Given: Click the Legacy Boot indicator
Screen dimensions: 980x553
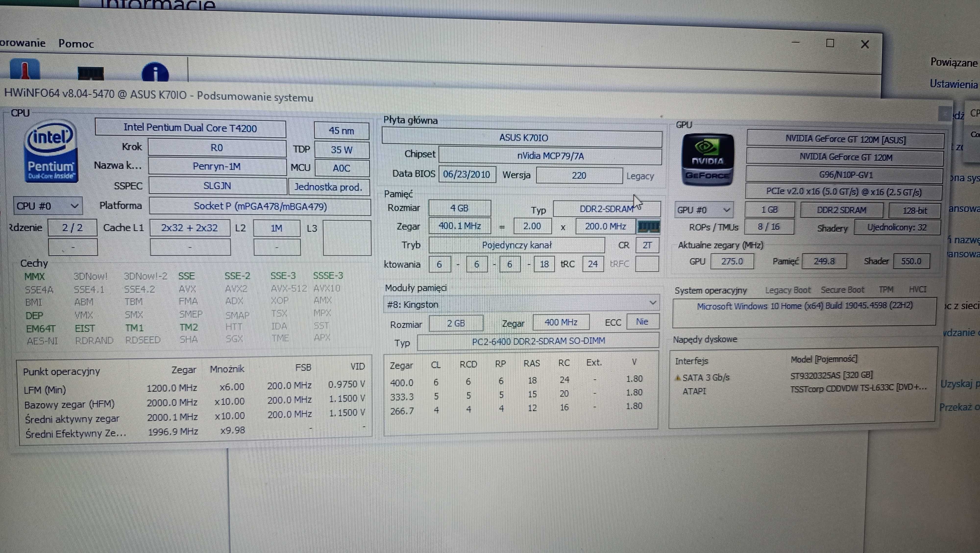Looking at the screenshot, I should tap(787, 290).
